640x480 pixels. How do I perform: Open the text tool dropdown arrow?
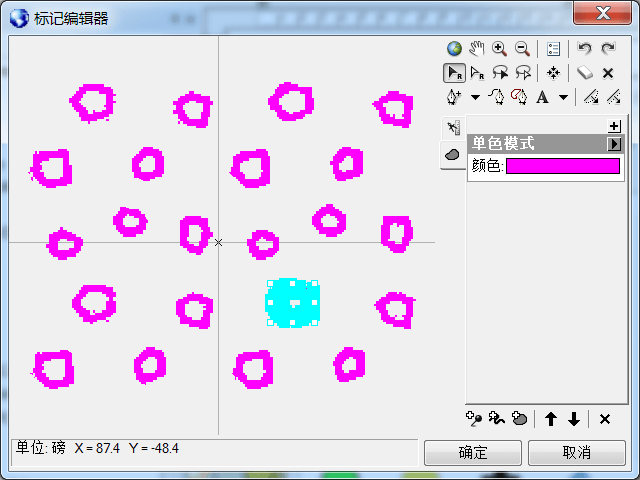pos(564,98)
